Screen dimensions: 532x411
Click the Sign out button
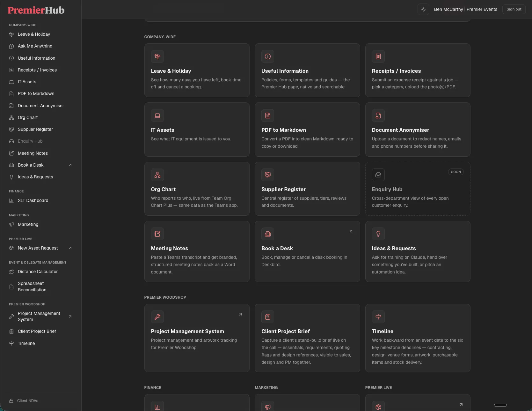514,9
